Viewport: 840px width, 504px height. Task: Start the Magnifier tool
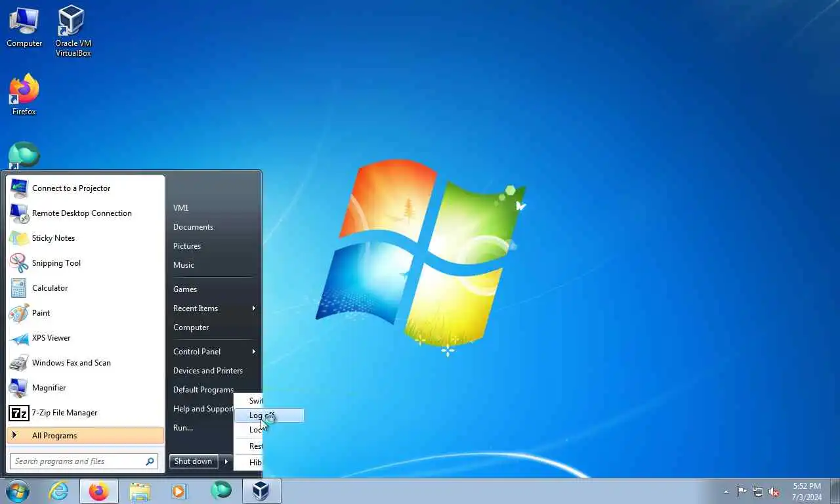[x=85, y=388]
